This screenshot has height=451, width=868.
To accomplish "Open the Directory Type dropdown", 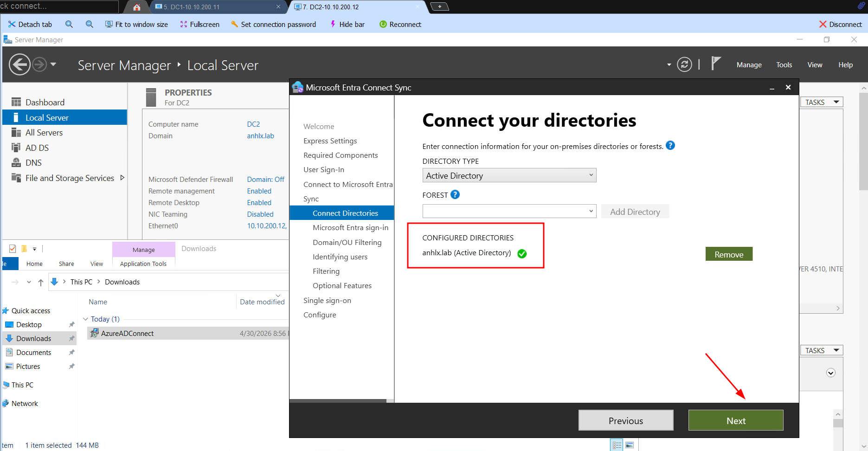I will click(509, 175).
